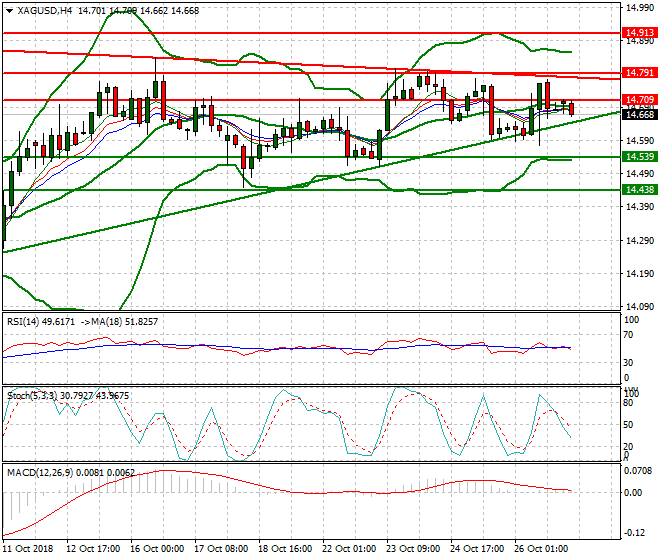Image resolution: width=660 pixels, height=560 pixels.
Task: Click the 22 Oct 01:00 time label
Action: tap(349, 549)
